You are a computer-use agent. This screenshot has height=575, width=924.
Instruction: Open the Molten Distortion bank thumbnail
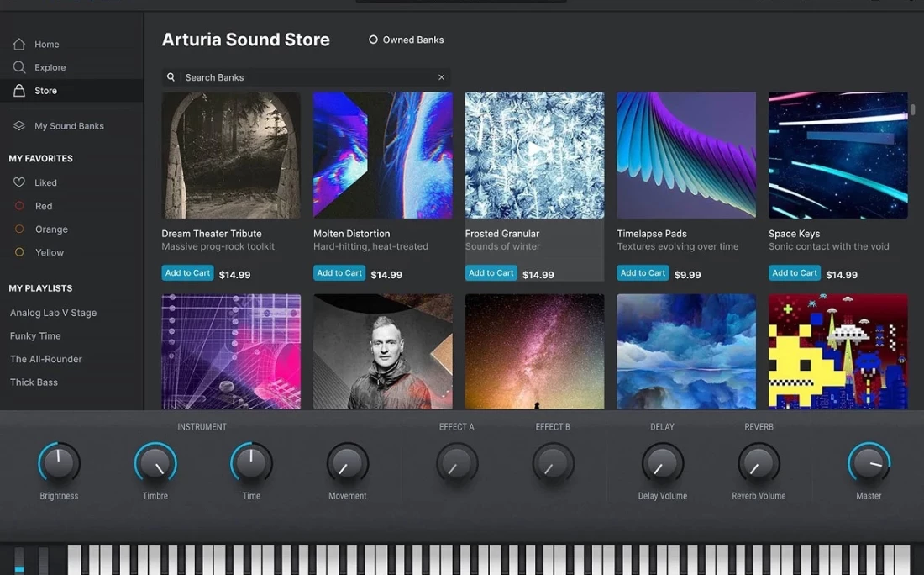click(x=382, y=156)
